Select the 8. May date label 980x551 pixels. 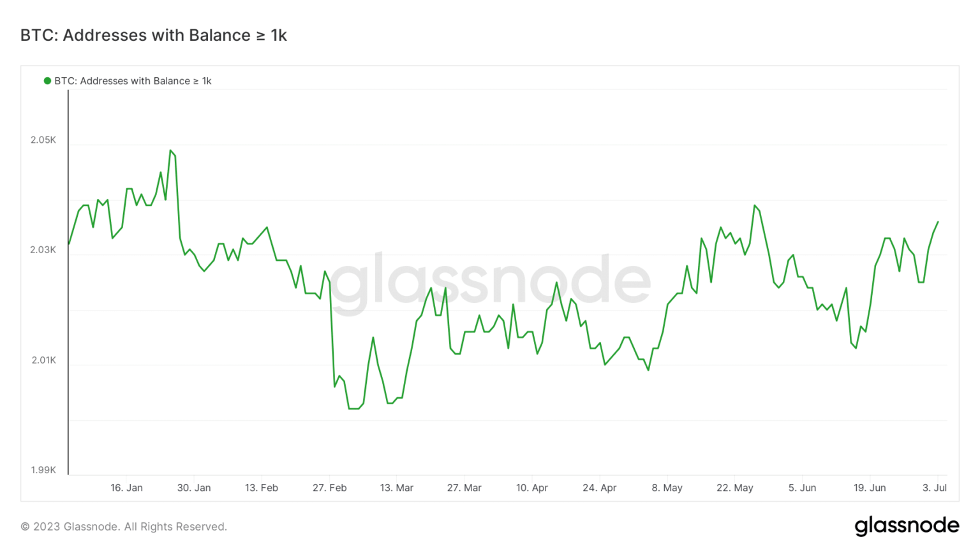[667, 488]
